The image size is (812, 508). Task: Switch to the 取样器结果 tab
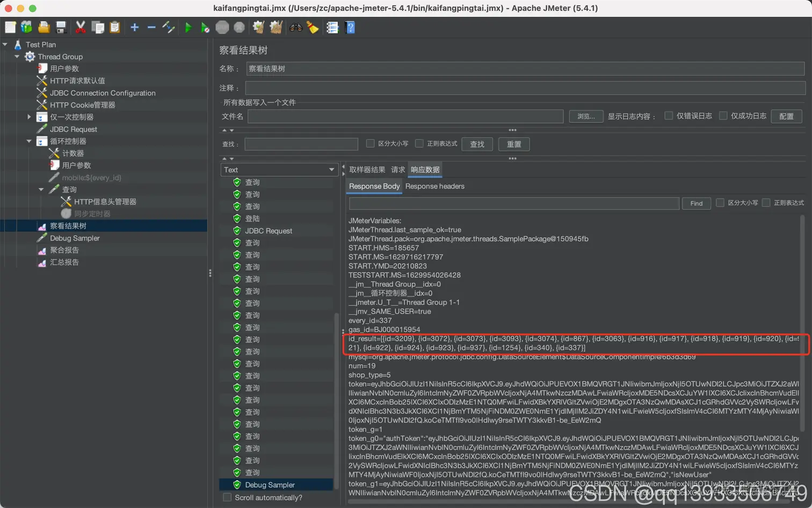click(x=367, y=170)
